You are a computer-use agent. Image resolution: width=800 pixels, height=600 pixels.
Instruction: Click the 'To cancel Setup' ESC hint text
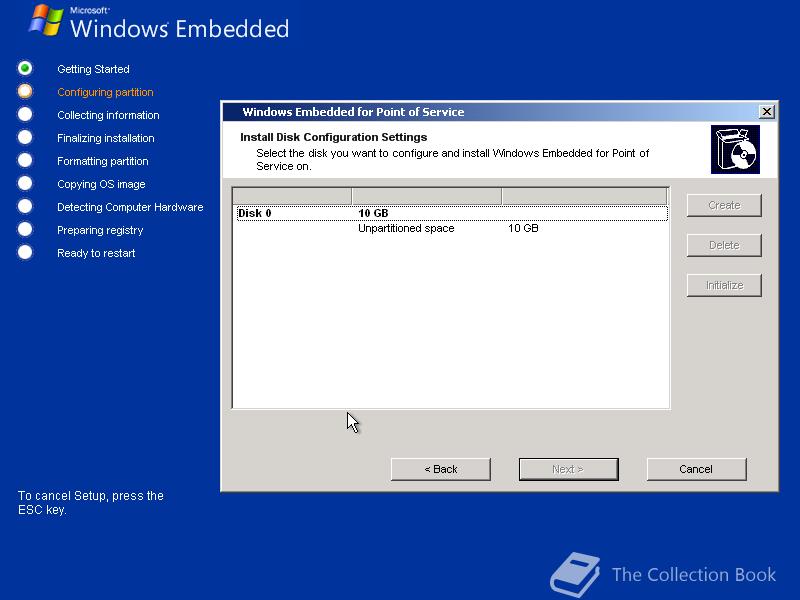coord(91,503)
